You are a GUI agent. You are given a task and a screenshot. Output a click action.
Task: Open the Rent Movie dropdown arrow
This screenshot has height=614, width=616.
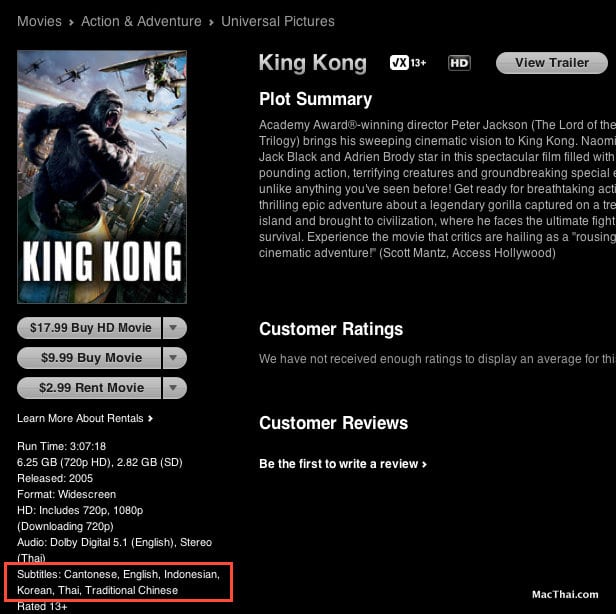[x=174, y=388]
